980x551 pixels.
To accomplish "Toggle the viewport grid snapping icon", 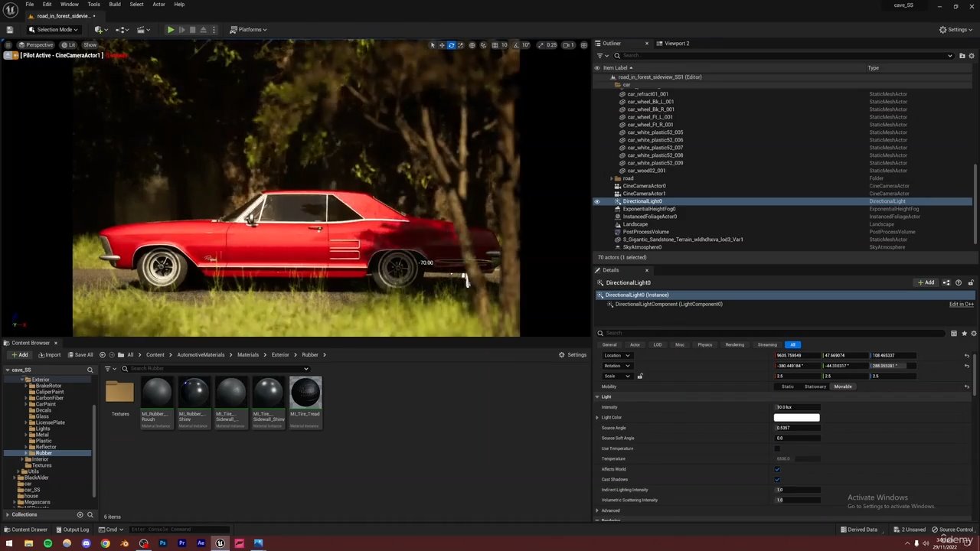I will (x=495, y=45).
